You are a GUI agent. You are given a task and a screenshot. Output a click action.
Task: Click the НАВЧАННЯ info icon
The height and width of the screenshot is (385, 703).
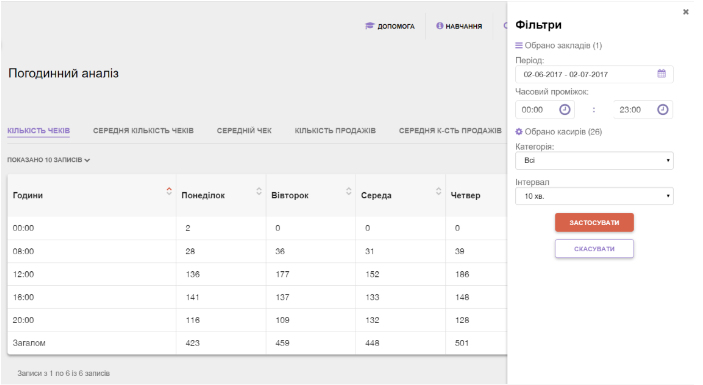pos(439,26)
